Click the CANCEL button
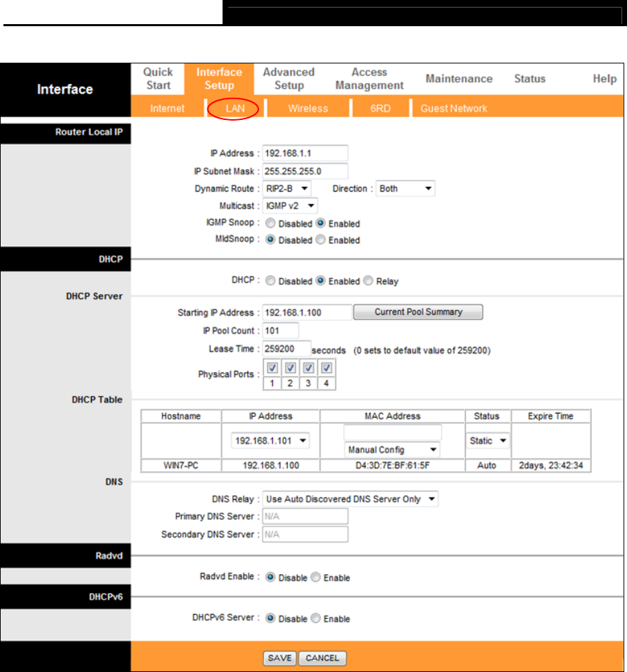Viewport: 627px width, 672px height. [322, 658]
